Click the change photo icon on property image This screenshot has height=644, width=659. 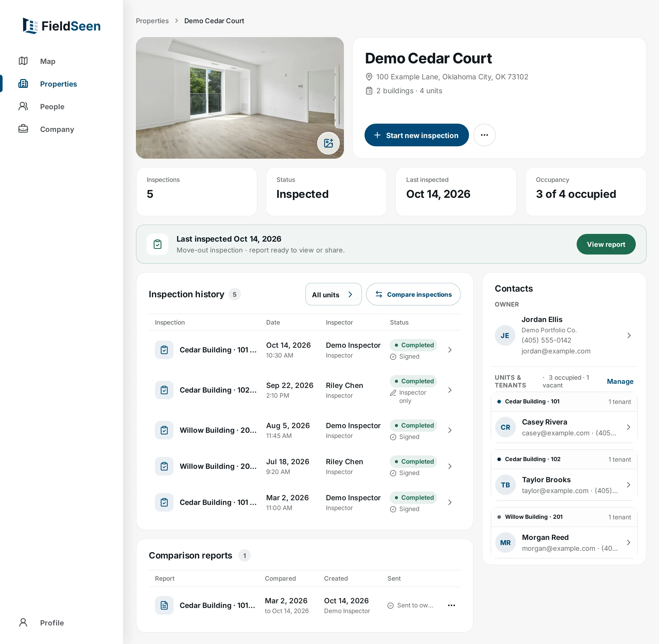click(x=328, y=143)
